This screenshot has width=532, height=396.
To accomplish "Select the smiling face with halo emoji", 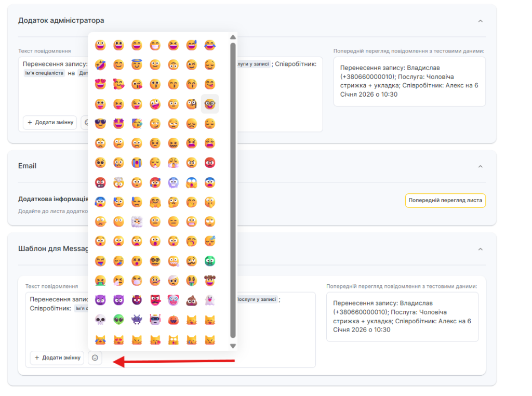I will [x=137, y=64].
